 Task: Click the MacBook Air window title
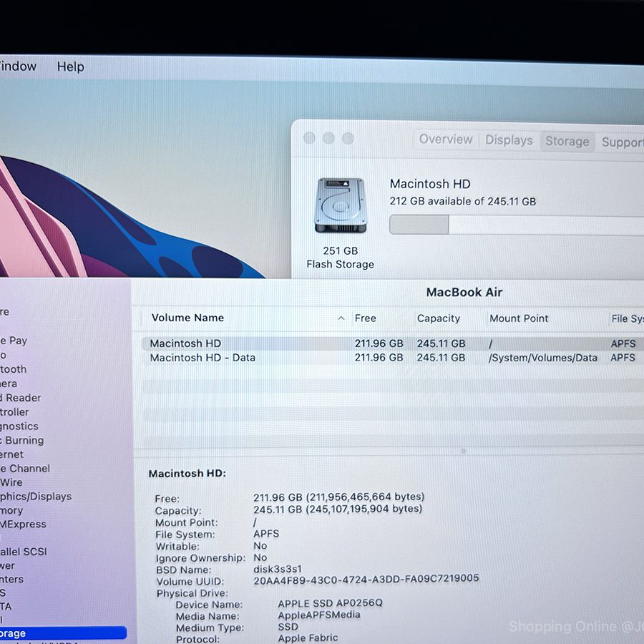tap(464, 292)
